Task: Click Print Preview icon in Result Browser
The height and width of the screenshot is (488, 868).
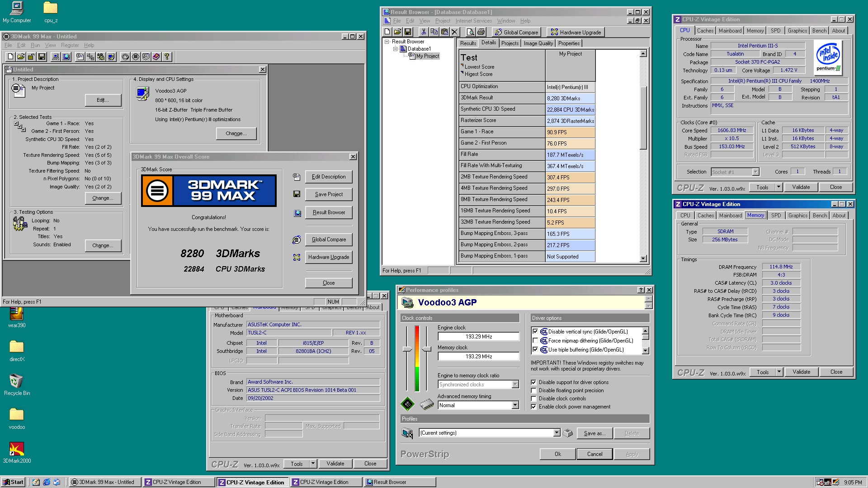Action: tap(471, 32)
